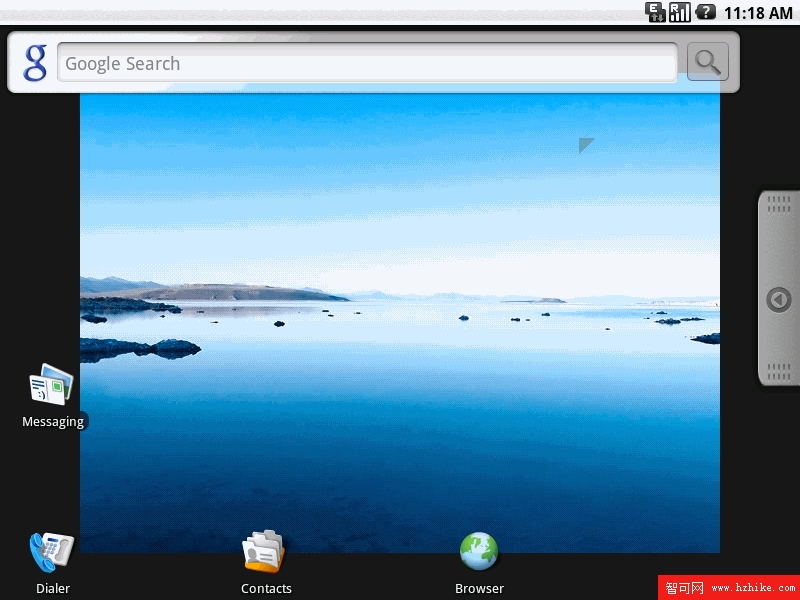Click the magnifier search button
Screen dimensions: 800x600
pyautogui.click(x=708, y=62)
